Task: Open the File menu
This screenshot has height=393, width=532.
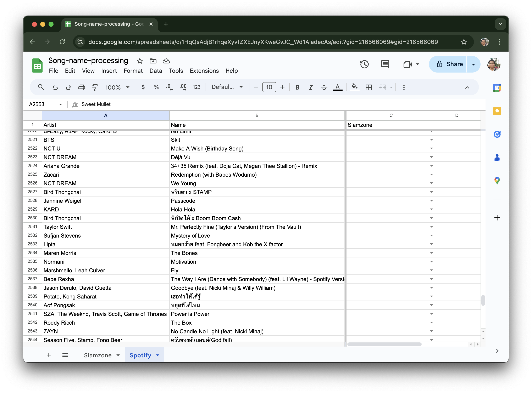Action: (53, 71)
